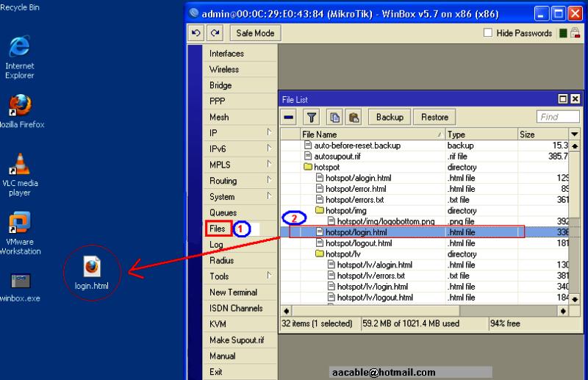Screen dimensions: 588x380
Task: Click the File List scroll up arrow
Action: (x=575, y=146)
